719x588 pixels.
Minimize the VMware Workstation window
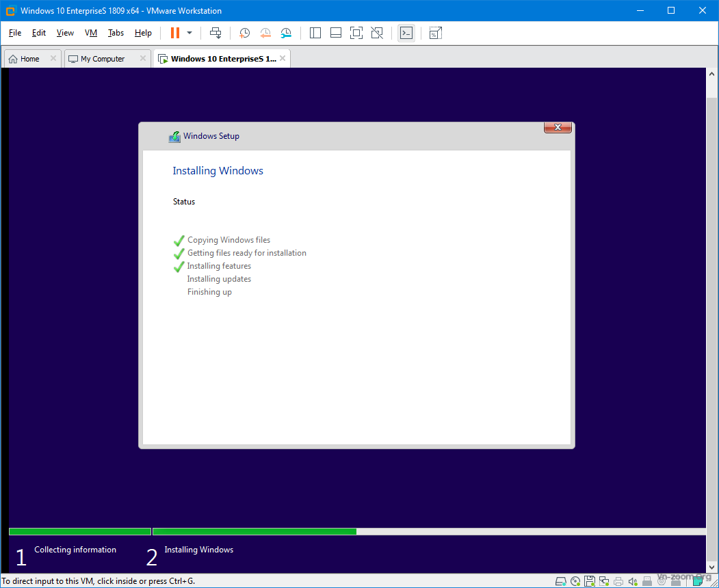[640, 10]
